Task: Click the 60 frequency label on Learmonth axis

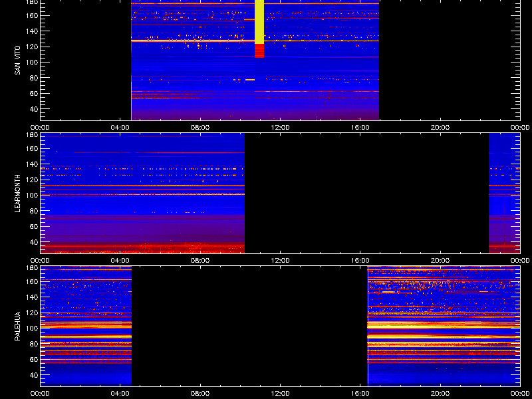Action: coord(33,226)
